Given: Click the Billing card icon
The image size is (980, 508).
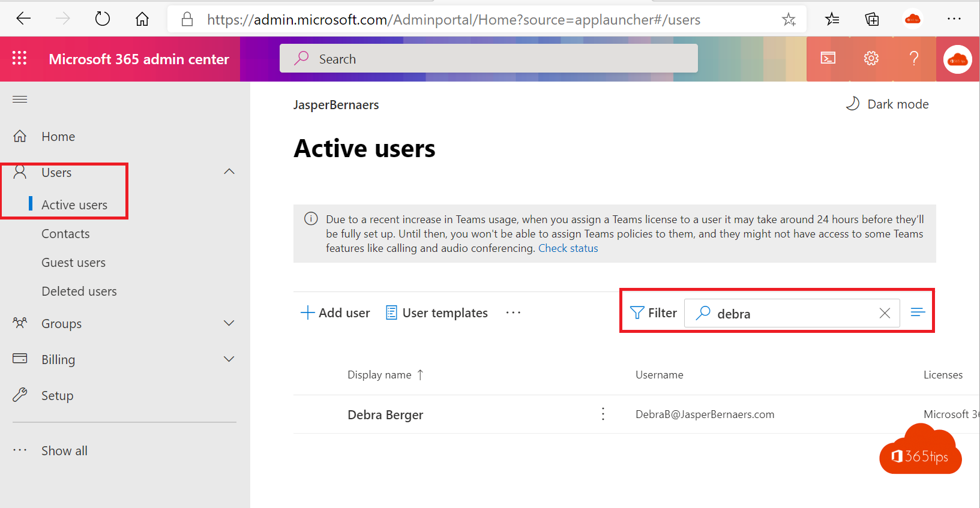Looking at the screenshot, I should click(20, 359).
